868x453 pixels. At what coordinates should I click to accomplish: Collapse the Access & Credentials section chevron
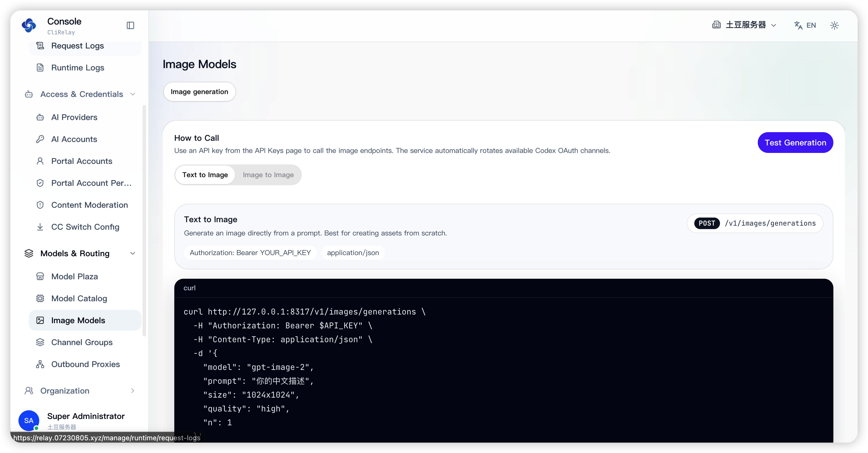133,94
